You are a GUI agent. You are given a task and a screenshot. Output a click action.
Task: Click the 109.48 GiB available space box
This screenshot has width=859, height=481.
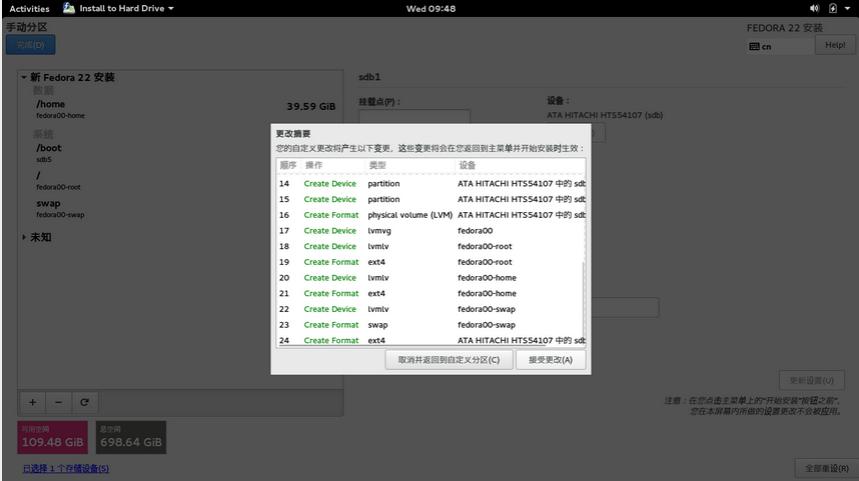(53, 437)
